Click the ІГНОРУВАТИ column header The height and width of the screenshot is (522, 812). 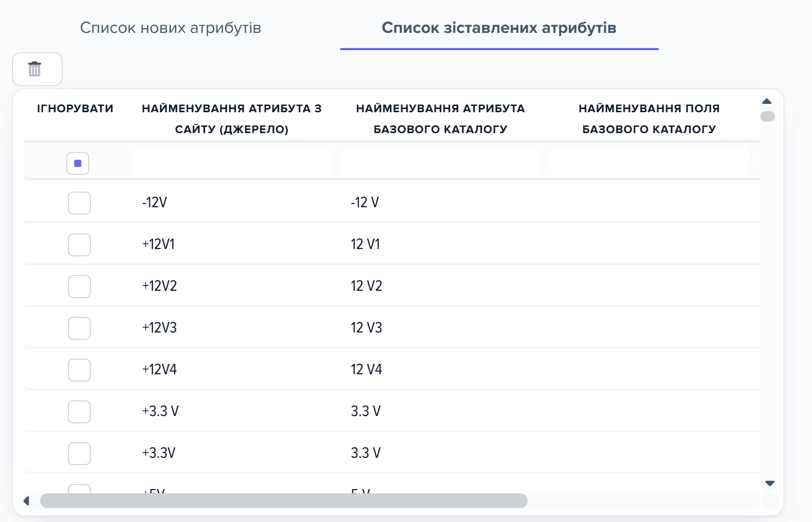(x=75, y=109)
